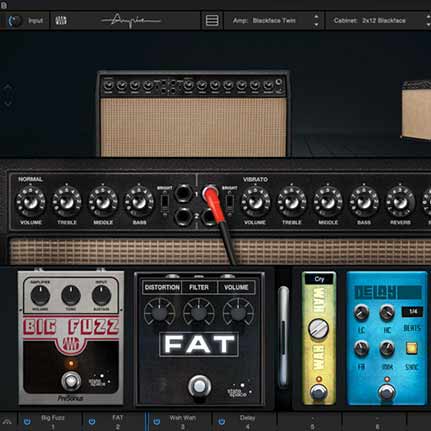Click the Big Fuzz Tone knob
This screenshot has width=431, height=431.
[71, 295]
